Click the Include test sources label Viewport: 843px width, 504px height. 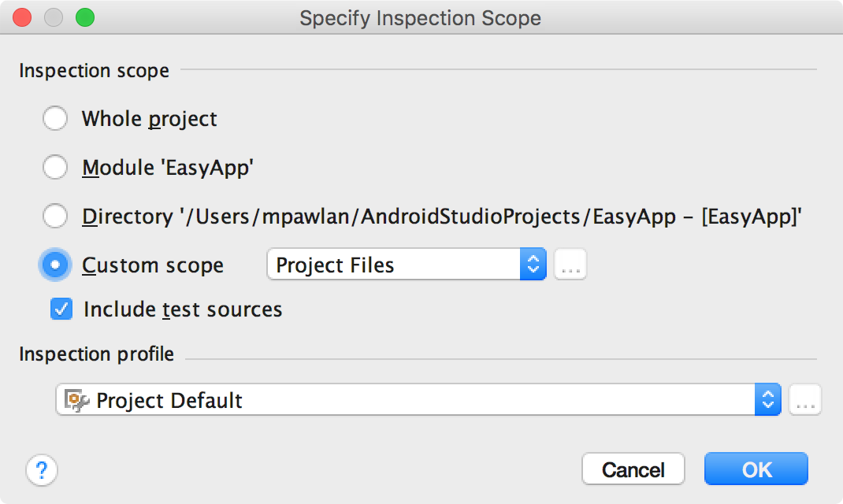coord(182,309)
